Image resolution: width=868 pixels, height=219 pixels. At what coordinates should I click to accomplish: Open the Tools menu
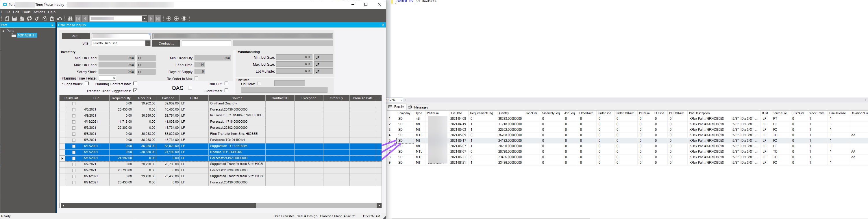point(26,12)
